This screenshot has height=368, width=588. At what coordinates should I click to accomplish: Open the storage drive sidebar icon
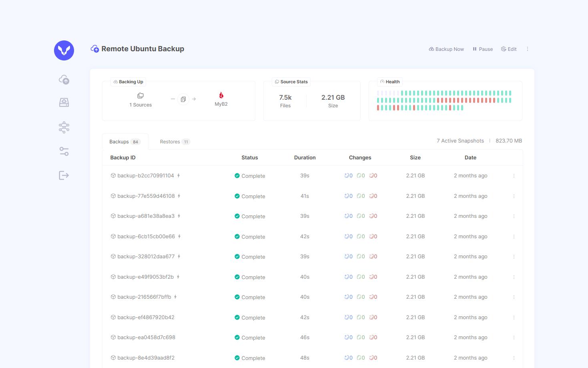[x=64, y=103]
